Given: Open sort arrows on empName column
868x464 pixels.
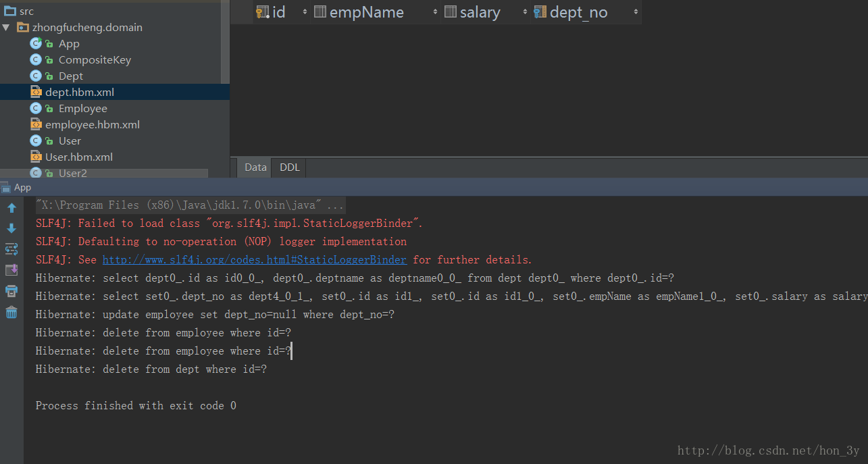Looking at the screenshot, I should point(436,12).
